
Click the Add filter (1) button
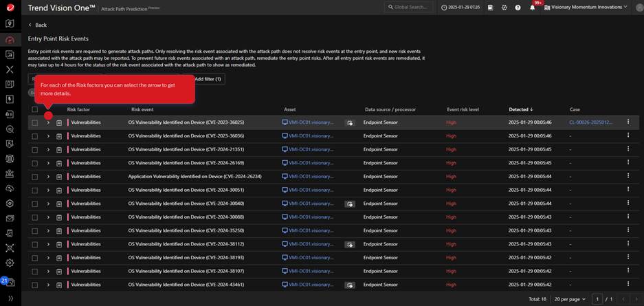[x=207, y=79]
